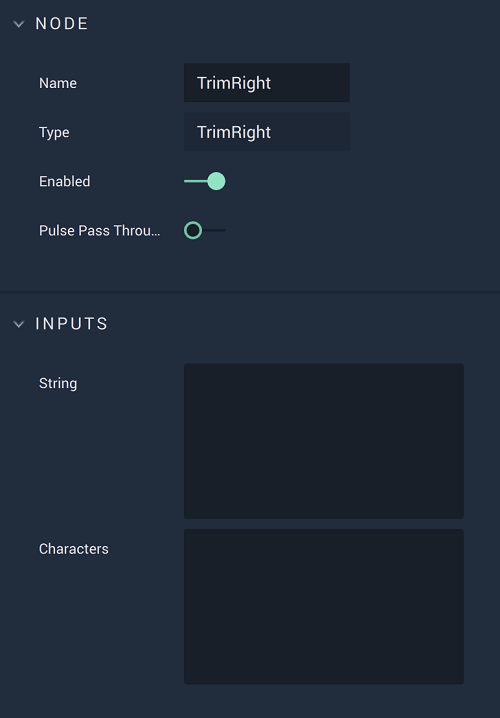Click the NODE section header text
Viewport: 500px width, 718px height.
tap(62, 24)
